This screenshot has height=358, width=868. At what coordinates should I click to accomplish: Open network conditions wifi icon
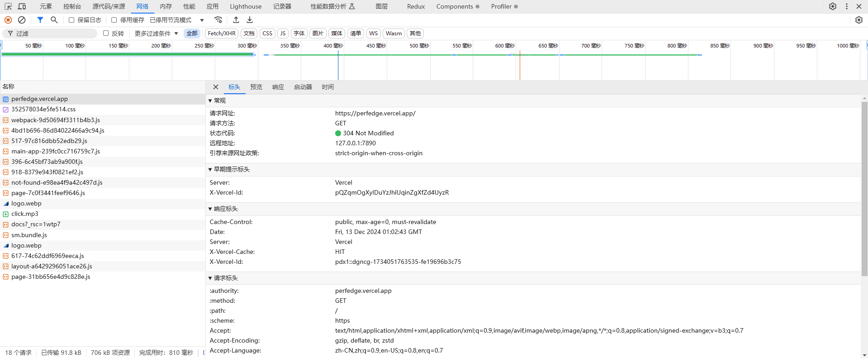click(x=218, y=20)
